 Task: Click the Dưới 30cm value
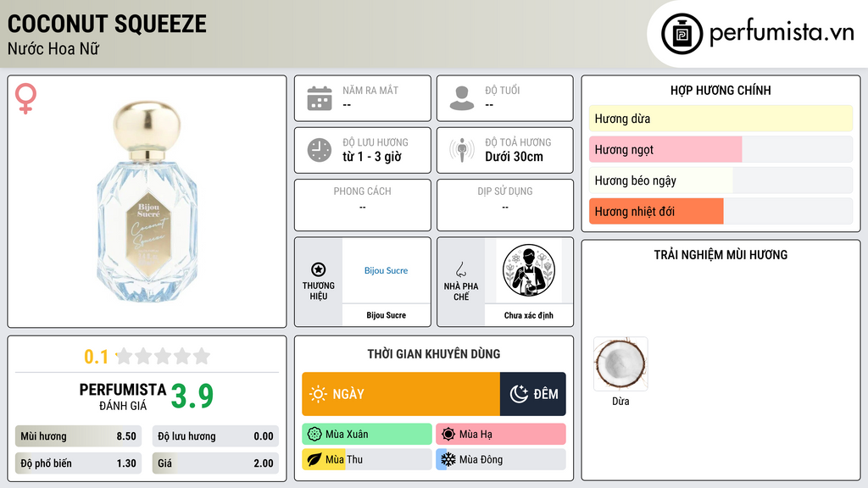coord(515,157)
